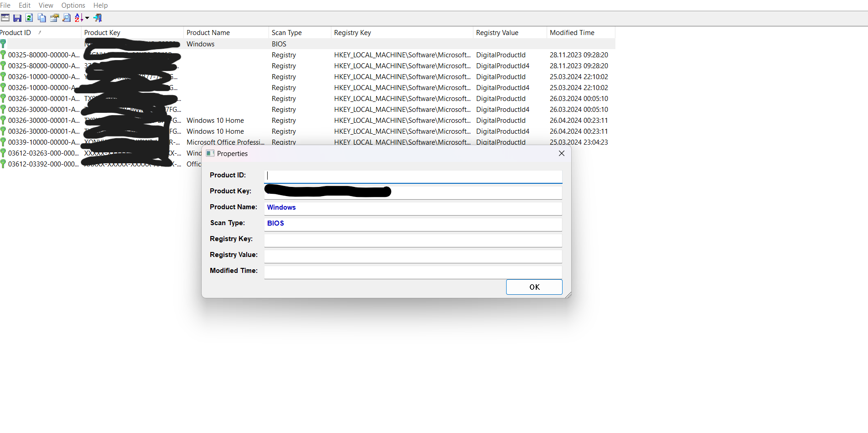Expand the sort dropdown arrow in the toolbar
868x433 pixels.
[87, 18]
